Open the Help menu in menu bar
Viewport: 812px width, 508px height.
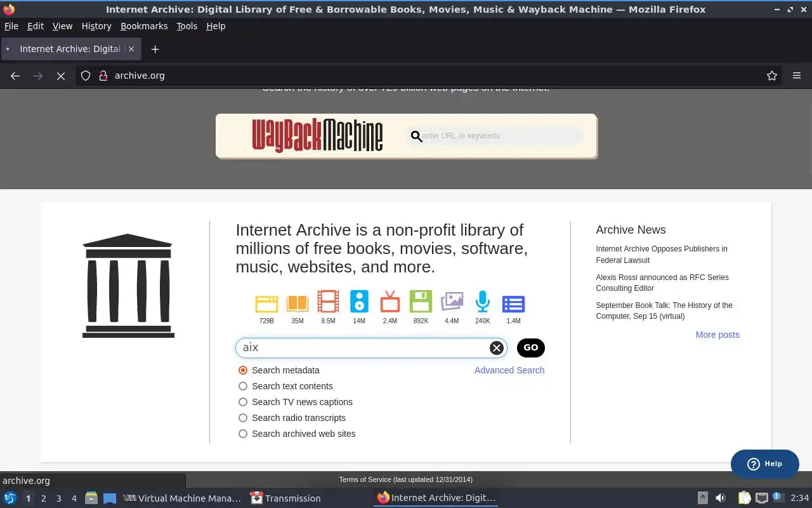point(216,26)
